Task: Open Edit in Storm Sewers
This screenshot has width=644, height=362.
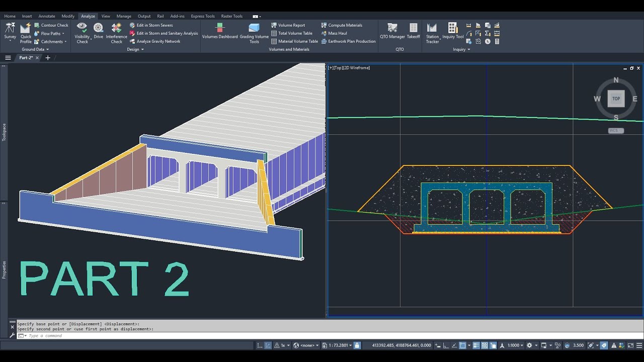Action: (x=151, y=25)
